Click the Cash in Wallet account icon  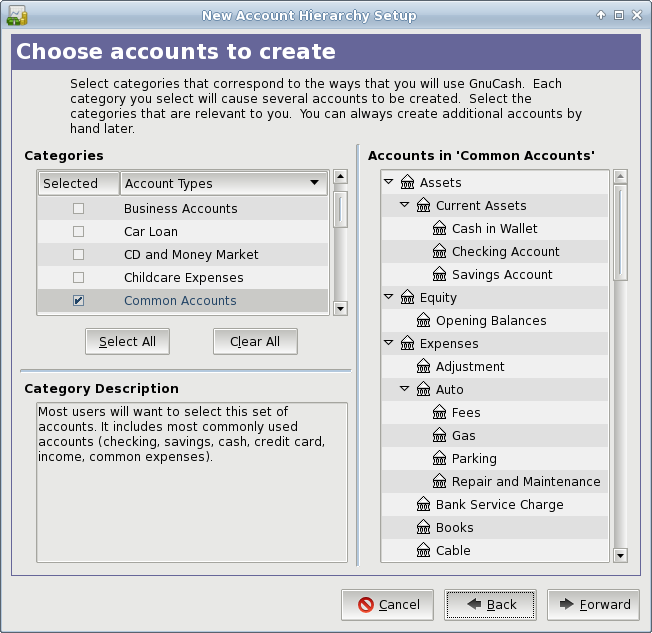(440, 228)
